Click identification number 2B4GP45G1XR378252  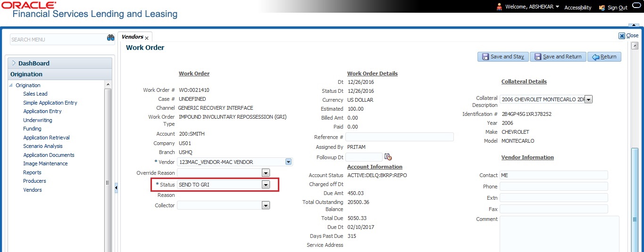tap(527, 114)
